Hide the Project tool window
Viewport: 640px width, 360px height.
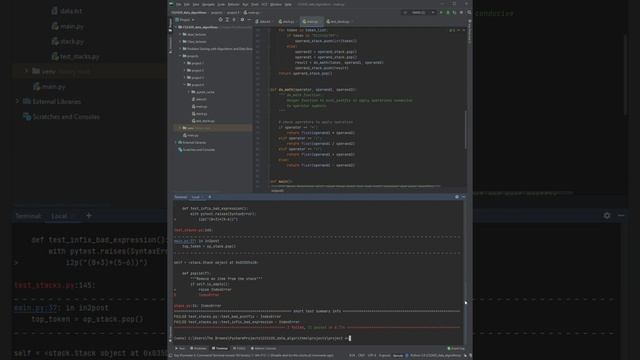[249, 20]
